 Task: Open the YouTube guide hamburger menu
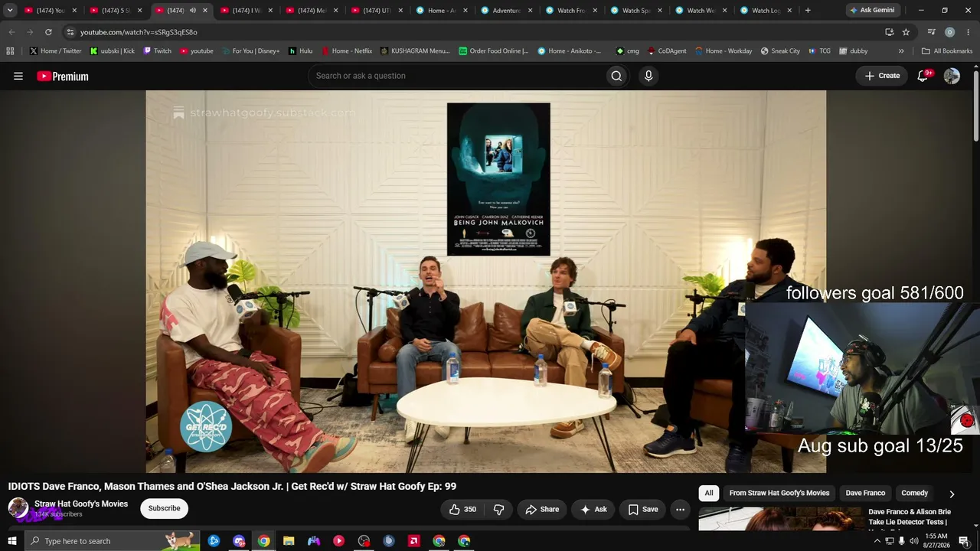point(18,76)
